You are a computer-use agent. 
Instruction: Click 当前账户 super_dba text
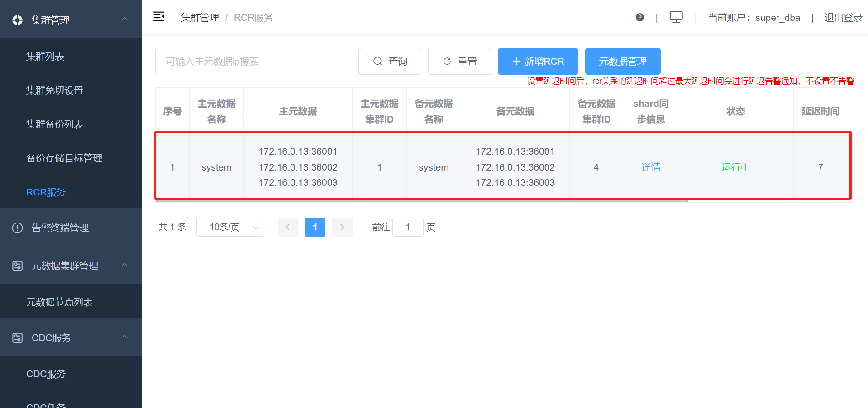(754, 17)
